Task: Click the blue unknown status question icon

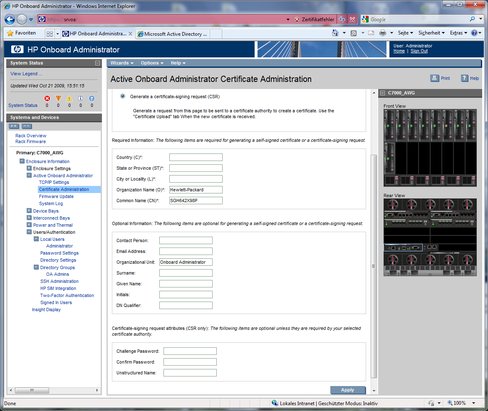Action: (x=91, y=99)
